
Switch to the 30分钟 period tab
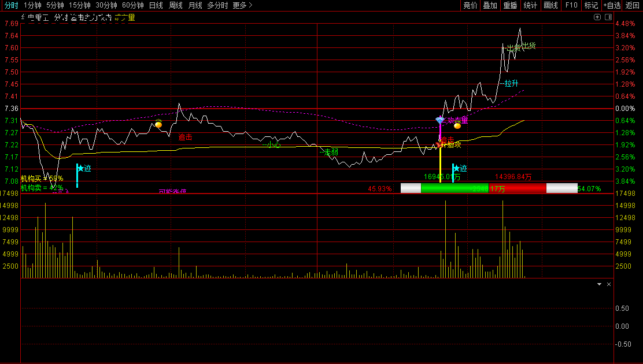coord(106,5)
